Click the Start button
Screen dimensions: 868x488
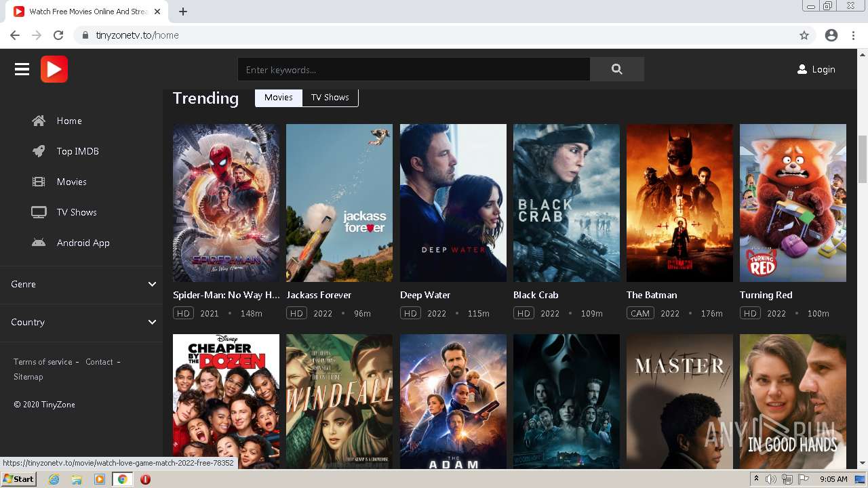pyautogui.click(x=18, y=479)
